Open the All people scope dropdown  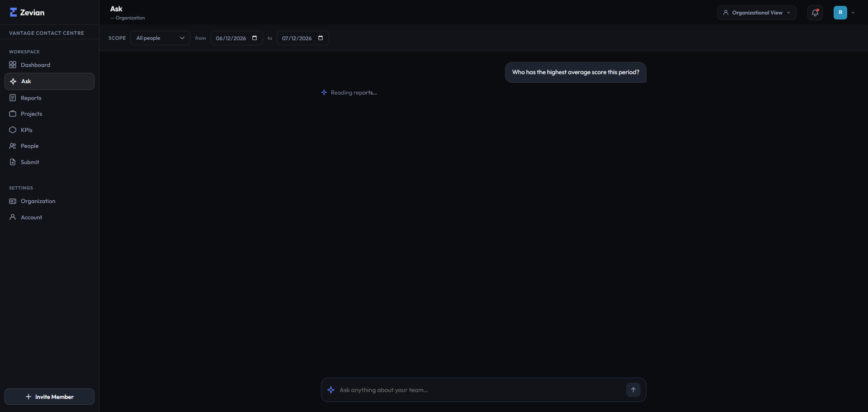(x=160, y=38)
